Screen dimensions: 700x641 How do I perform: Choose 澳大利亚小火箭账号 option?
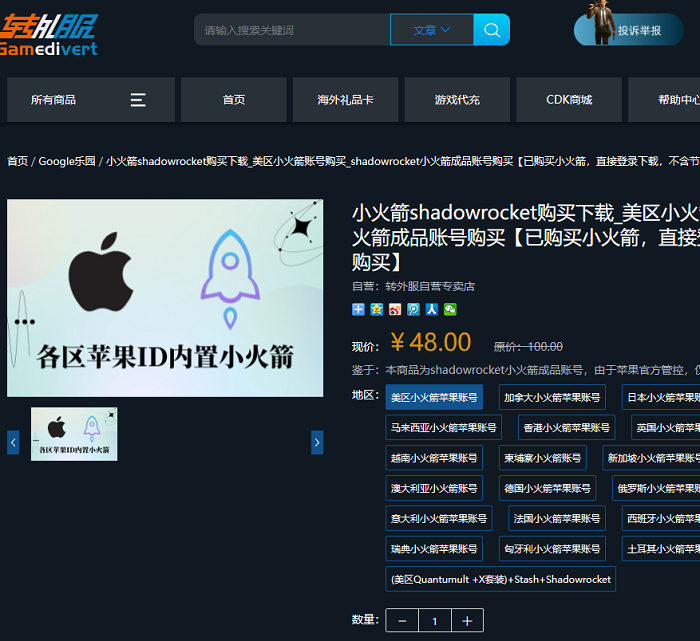tap(434, 488)
